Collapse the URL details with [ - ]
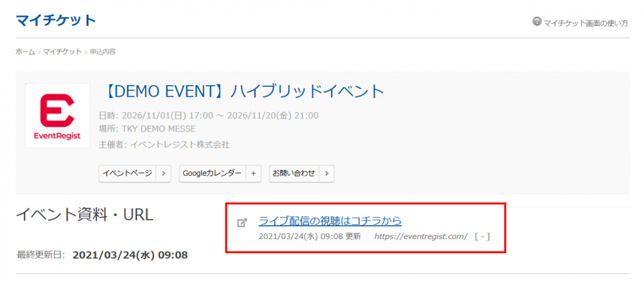The height and width of the screenshot is (281, 644). [x=482, y=237]
